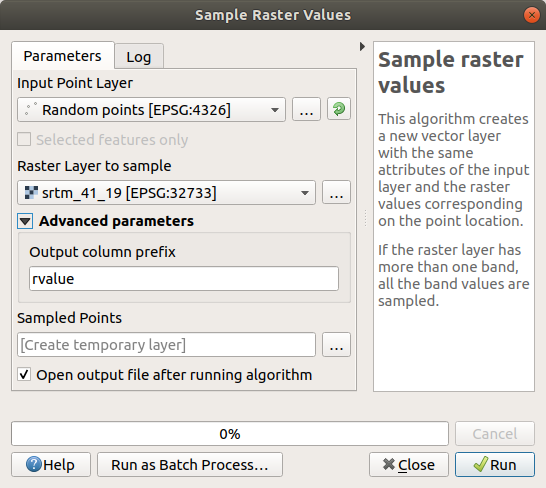Click the Sampled Points output path field
This screenshot has height=488, width=546.
pos(166,344)
